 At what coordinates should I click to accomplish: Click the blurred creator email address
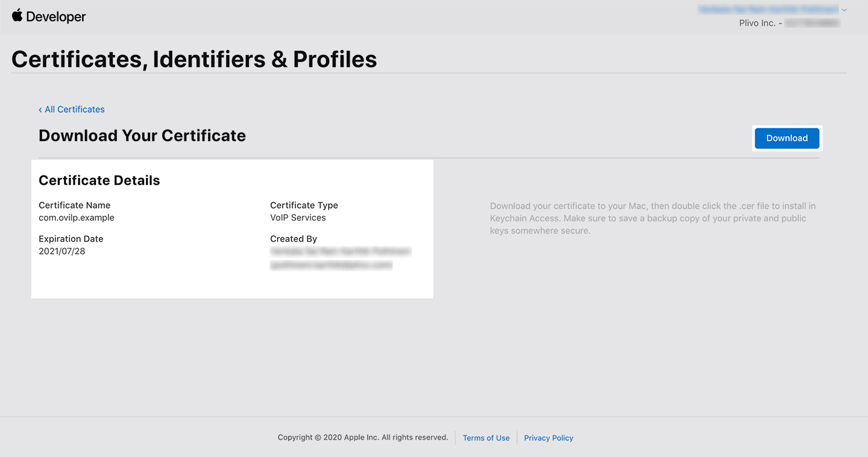coord(331,265)
